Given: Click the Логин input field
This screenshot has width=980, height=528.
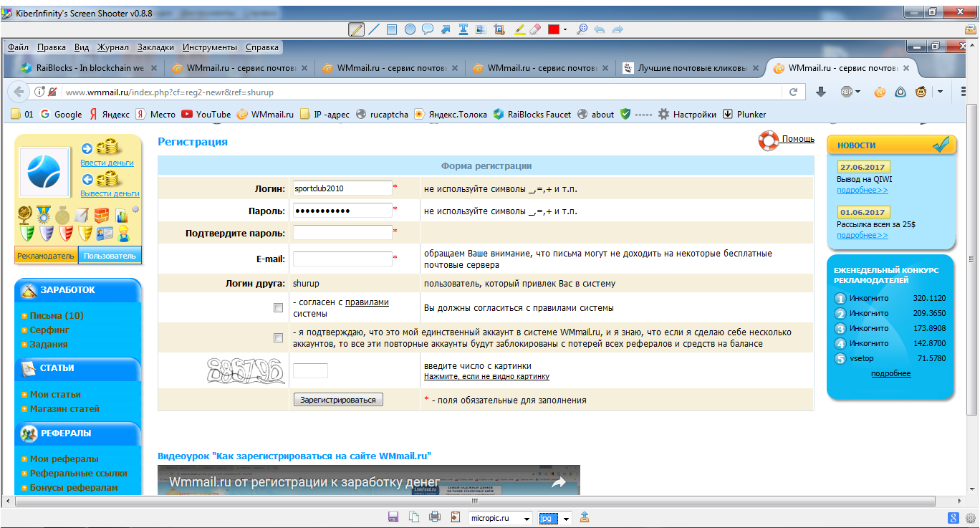Looking at the screenshot, I should pyautogui.click(x=342, y=188).
